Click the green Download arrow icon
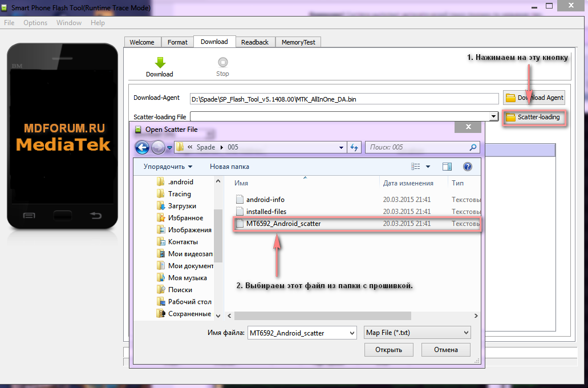 coord(160,62)
